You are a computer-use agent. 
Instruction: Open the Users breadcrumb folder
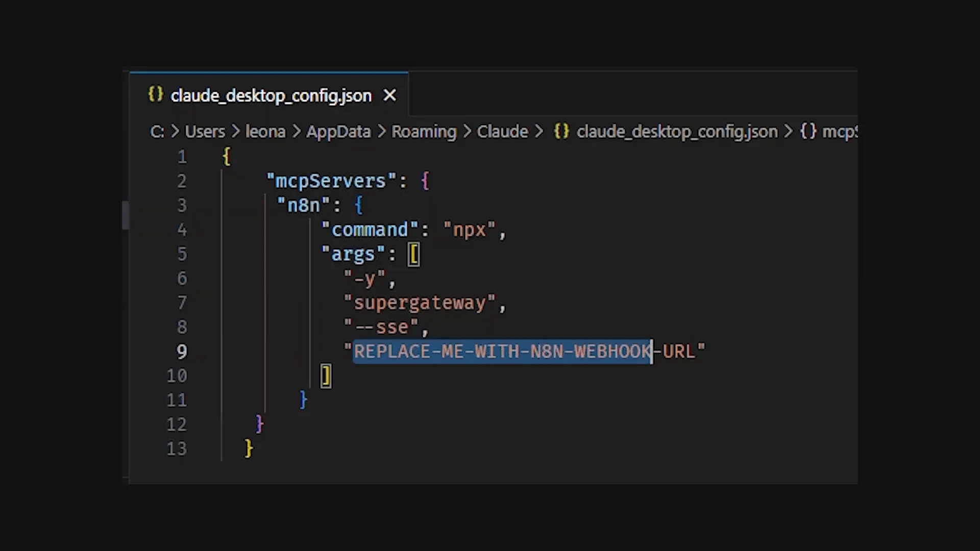pos(205,132)
